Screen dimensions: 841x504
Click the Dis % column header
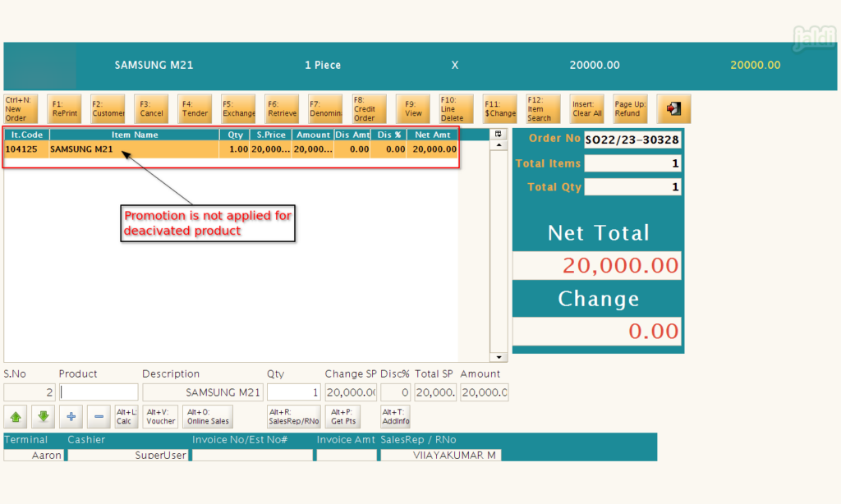388,135
